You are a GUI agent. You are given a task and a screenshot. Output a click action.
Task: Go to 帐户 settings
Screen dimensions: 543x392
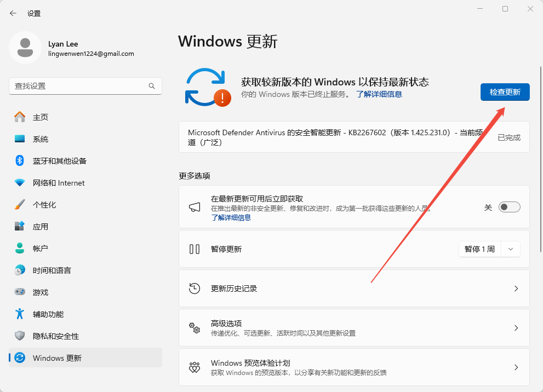[85, 248]
